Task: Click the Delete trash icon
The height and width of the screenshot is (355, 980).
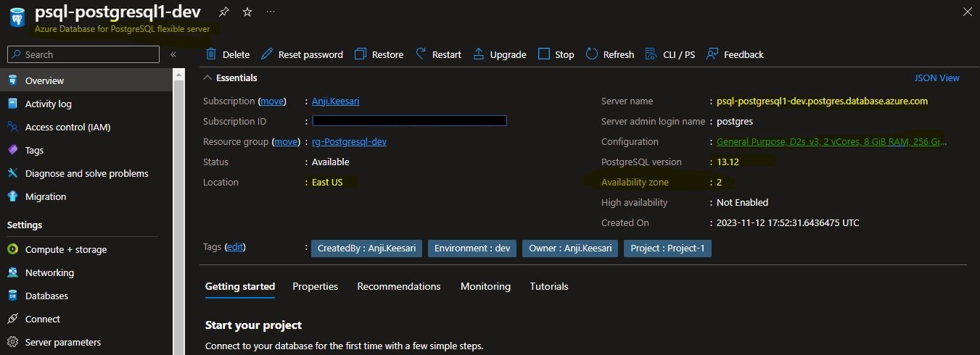Action: [211, 54]
